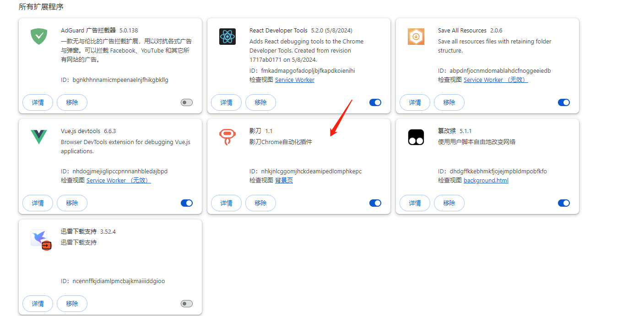Remove React Developer Tools via 移除

pyautogui.click(x=260, y=102)
